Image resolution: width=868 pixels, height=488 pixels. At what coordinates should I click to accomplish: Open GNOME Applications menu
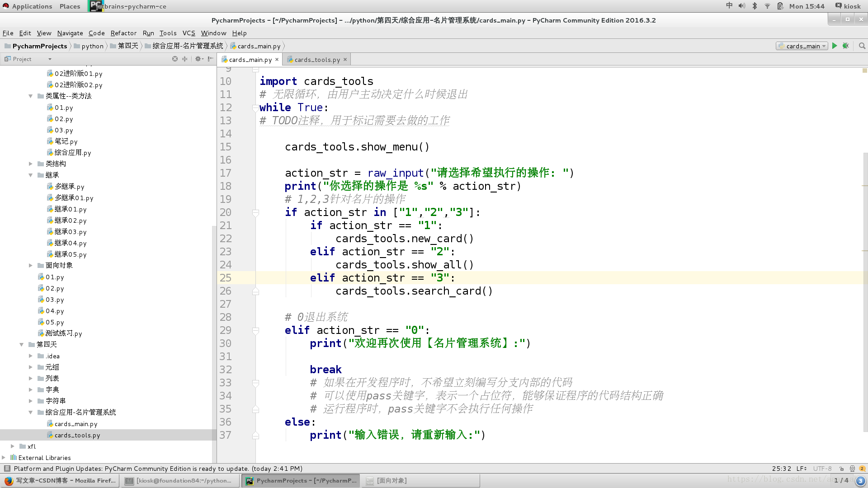(32, 6)
